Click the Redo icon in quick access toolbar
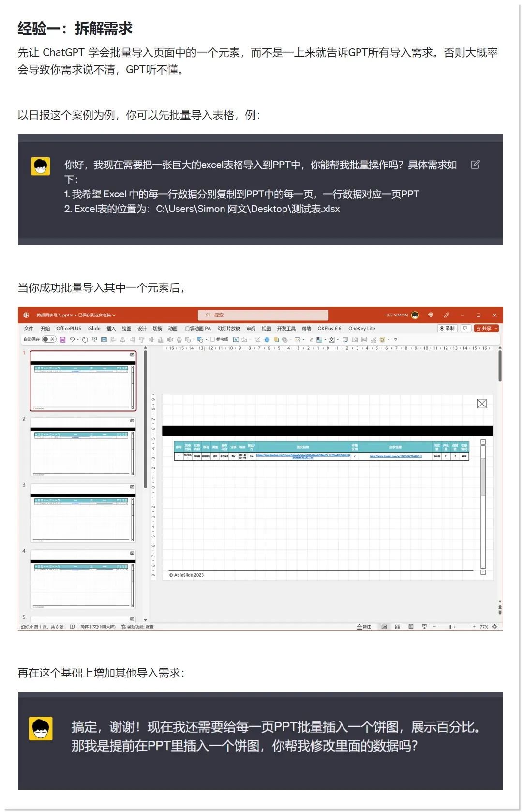Image resolution: width=522 pixels, height=812 pixels. point(85,340)
